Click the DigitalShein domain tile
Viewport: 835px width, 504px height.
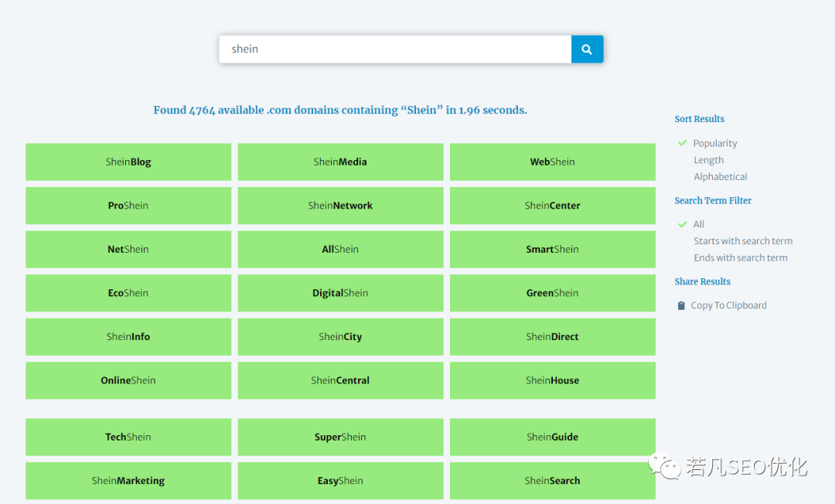(340, 293)
